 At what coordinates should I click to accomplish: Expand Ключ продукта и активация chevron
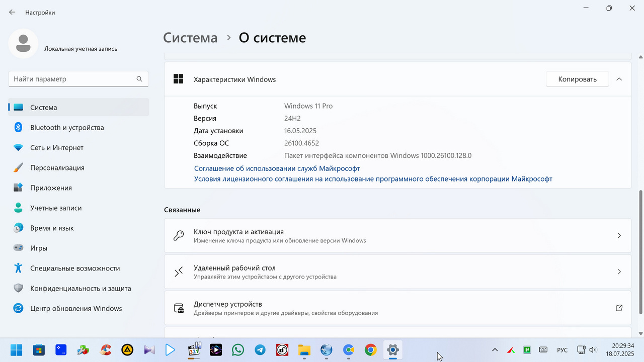pos(619,236)
